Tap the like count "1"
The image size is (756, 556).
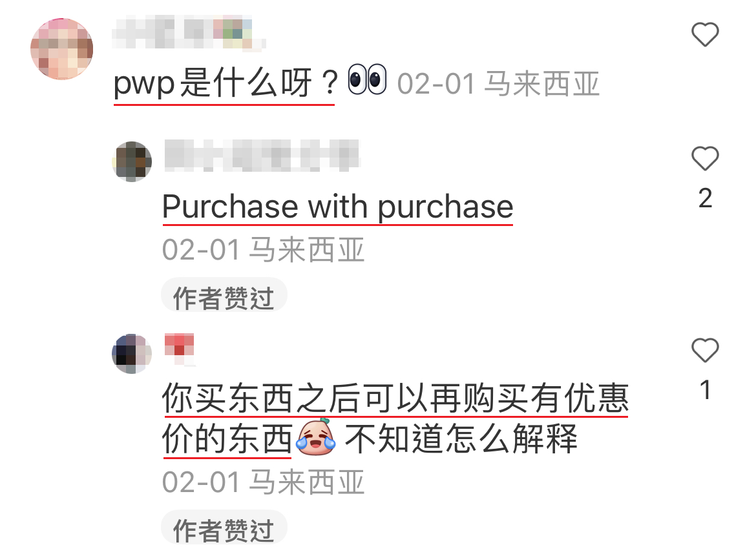(x=705, y=390)
